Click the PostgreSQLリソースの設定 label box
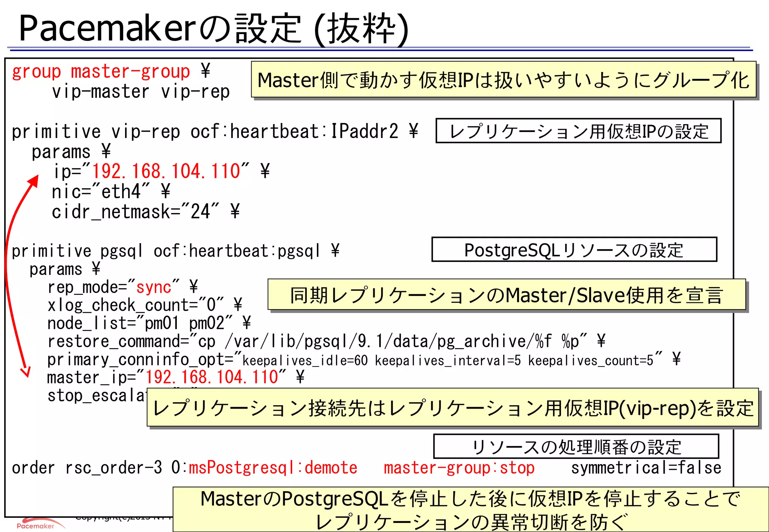The image size is (769, 532). click(x=574, y=249)
